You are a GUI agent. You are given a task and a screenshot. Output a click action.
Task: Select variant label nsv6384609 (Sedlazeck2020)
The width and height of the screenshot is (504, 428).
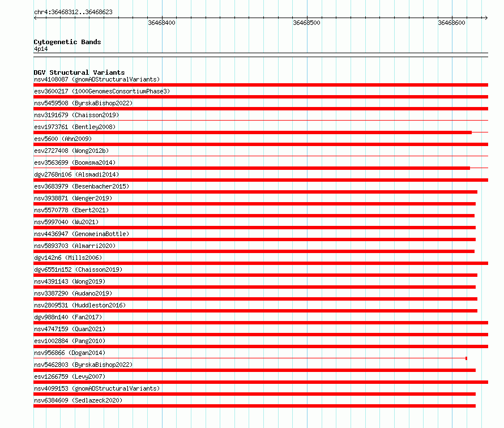click(x=78, y=400)
